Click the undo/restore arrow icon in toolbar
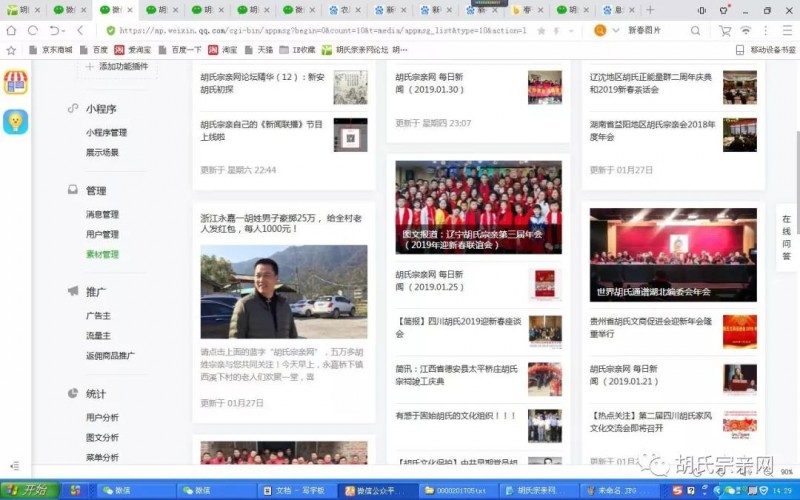800x500 pixels. tap(54, 31)
